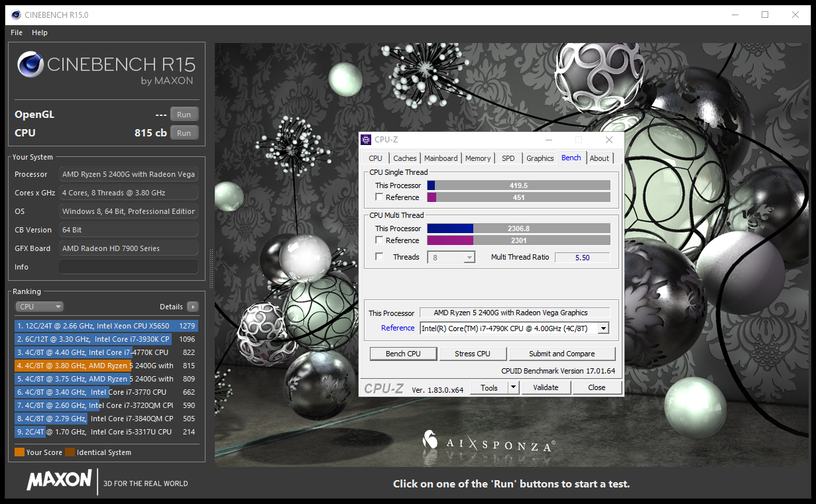The image size is (816, 504).
Task: Switch to the About tab
Action: pos(599,158)
